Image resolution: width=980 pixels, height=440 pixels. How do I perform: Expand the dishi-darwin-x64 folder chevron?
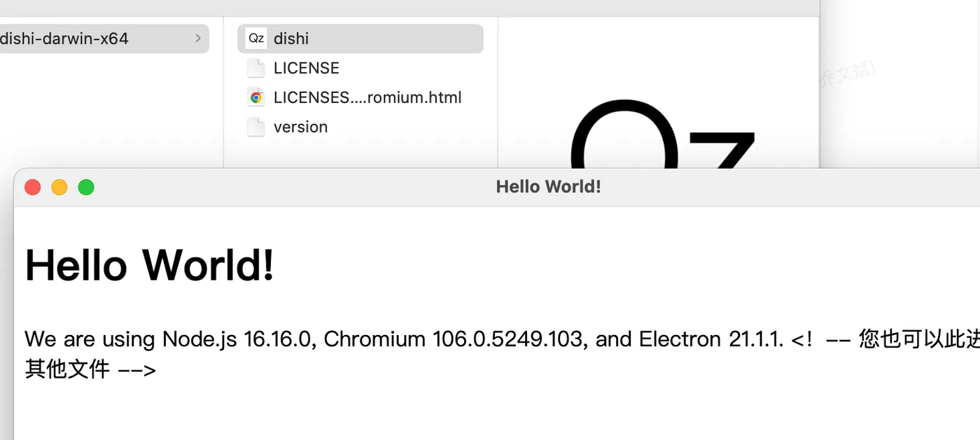point(198,38)
